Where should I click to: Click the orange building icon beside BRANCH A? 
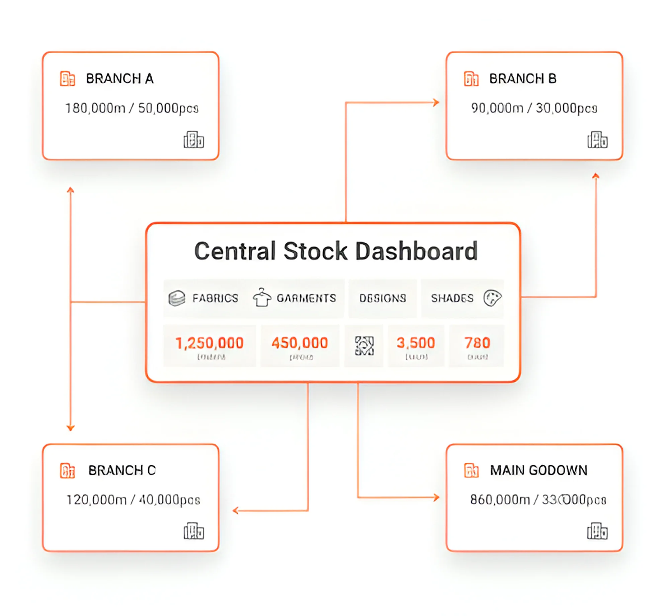pos(67,79)
